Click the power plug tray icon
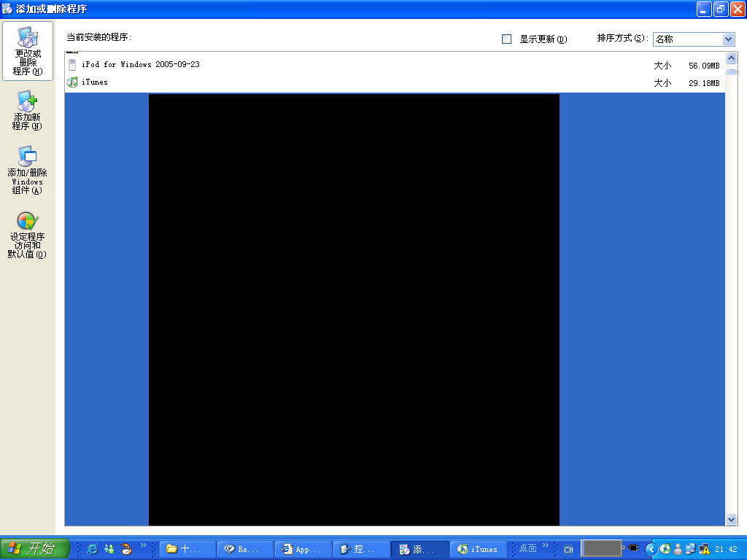Image resolution: width=747 pixels, height=560 pixels. click(632, 548)
